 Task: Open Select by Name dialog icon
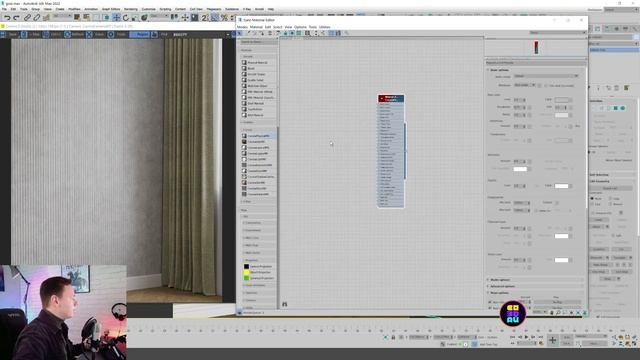[87, 18]
